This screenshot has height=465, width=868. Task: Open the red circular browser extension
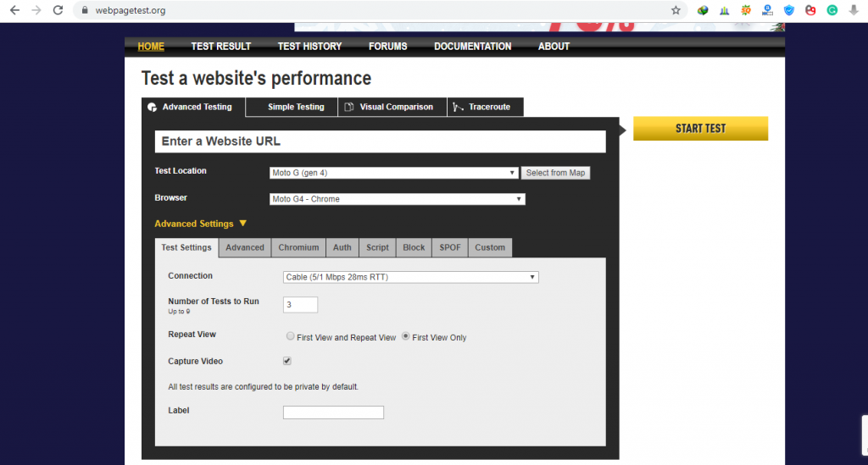click(810, 10)
